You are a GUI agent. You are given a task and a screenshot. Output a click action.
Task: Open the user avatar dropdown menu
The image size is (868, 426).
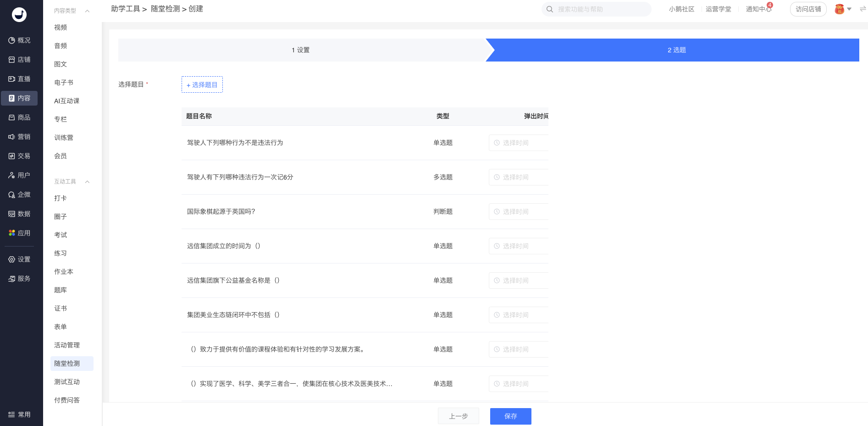pos(843,9)
